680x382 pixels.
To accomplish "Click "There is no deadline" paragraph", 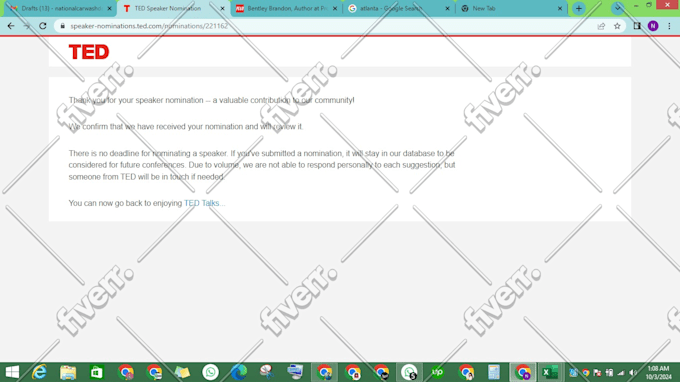I will coord(262,165).
